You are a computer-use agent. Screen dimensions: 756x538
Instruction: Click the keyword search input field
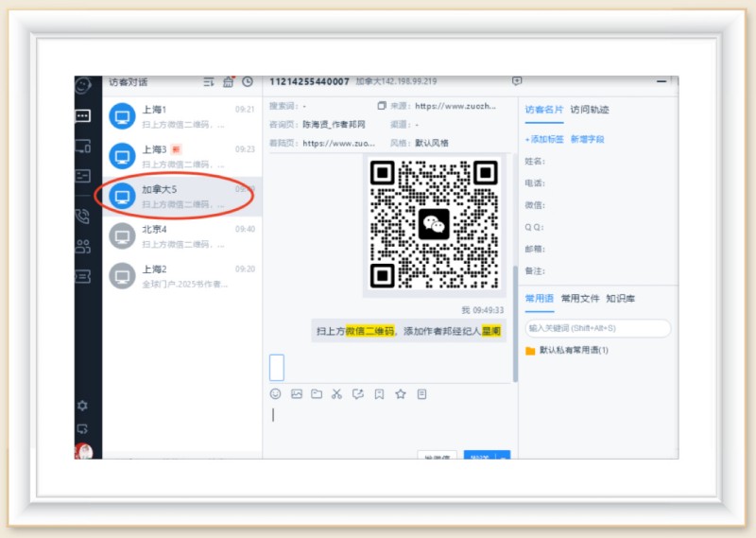click(x=597, y=328)
